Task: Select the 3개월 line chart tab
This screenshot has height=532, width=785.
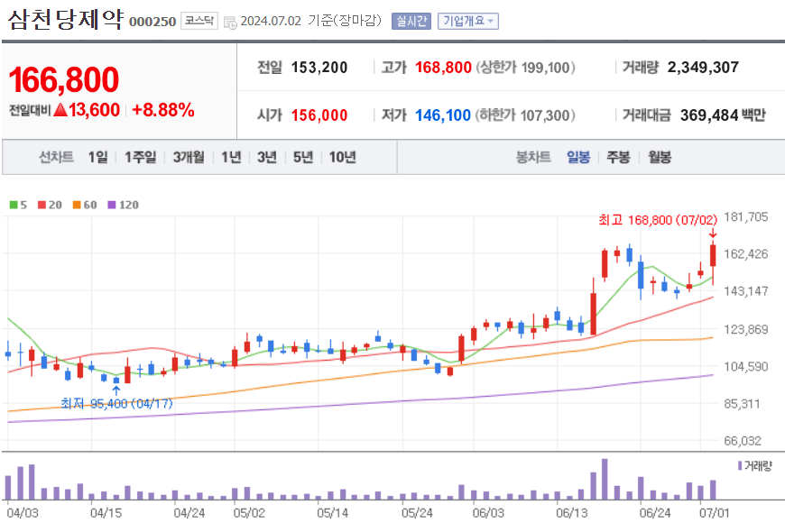Action: point(189,157)
